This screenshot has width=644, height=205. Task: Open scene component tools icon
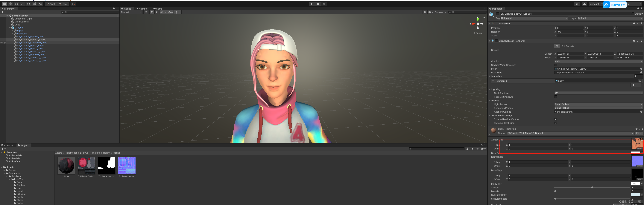click(x=425, y=12)
